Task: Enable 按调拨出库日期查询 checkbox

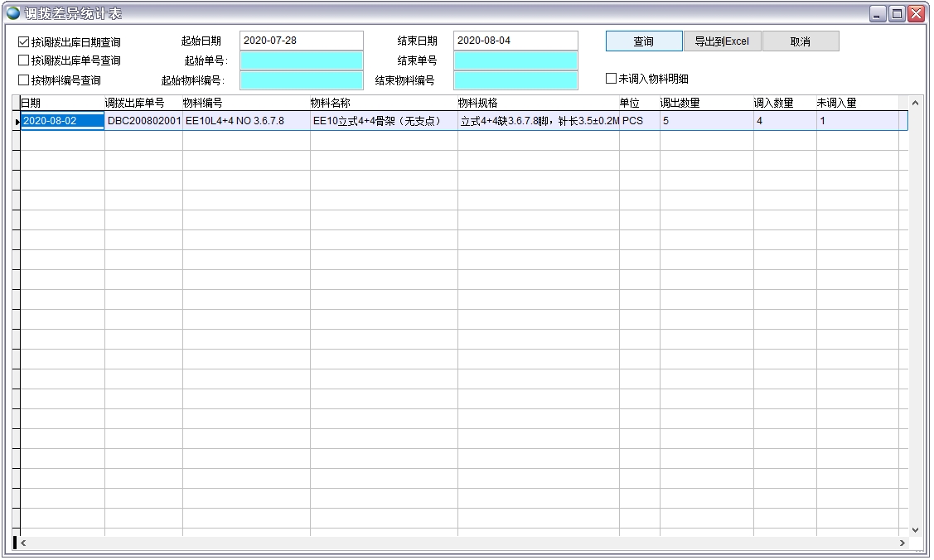Action: point(24,41)
